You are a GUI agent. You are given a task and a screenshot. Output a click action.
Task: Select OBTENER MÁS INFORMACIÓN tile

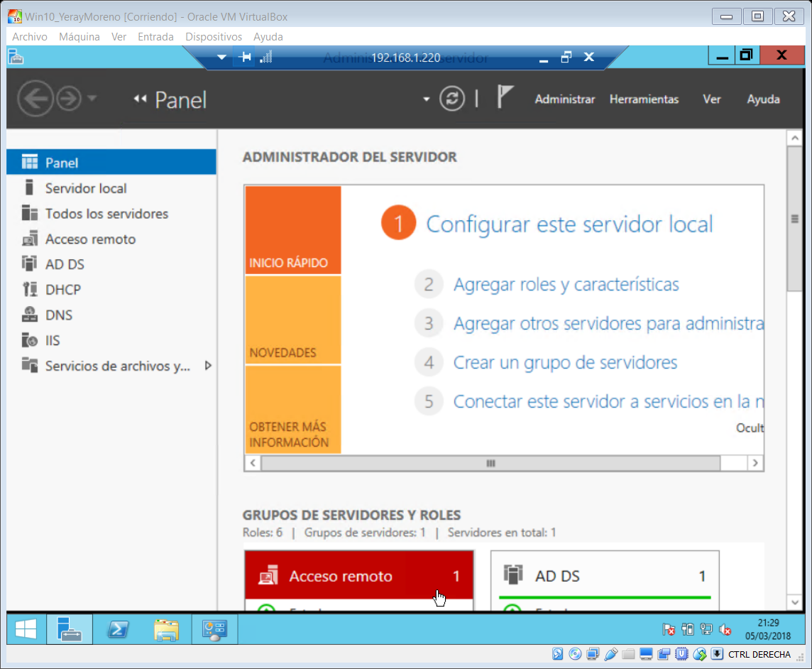pyautogui.click(x=293, y=409)
